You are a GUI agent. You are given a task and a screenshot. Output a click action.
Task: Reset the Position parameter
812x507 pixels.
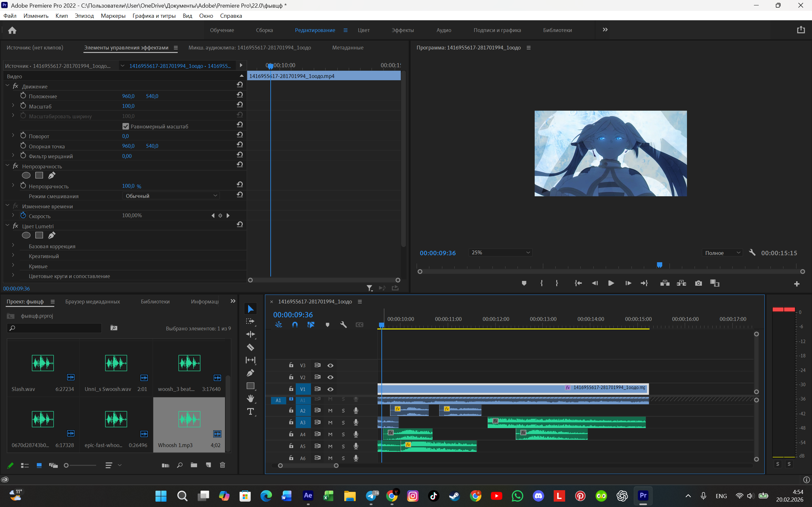pos(240,95)
